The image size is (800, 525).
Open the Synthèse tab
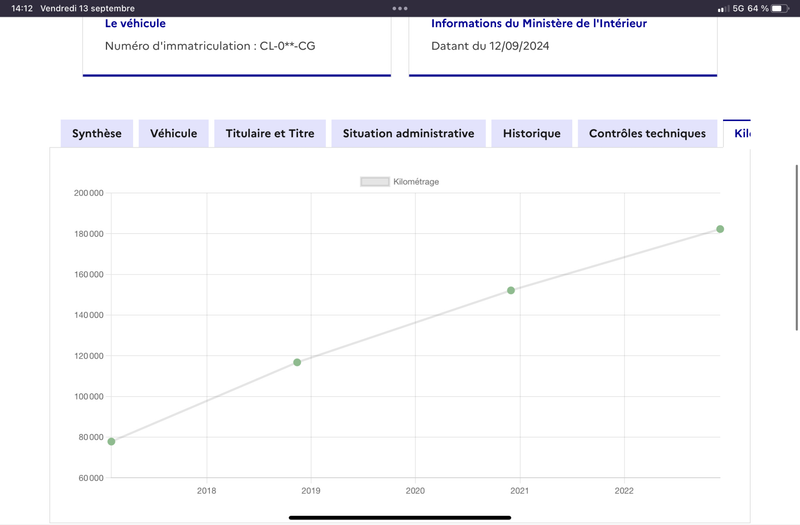coord(97,133)
